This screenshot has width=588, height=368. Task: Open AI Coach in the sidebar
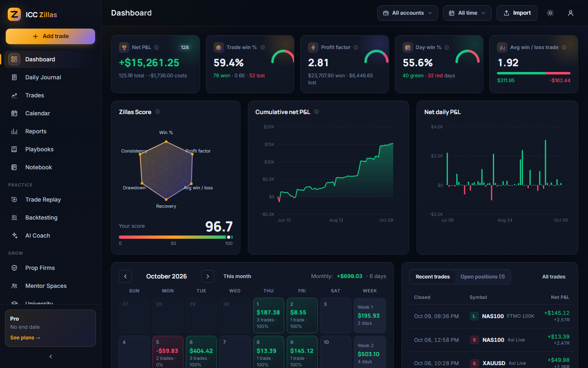click(x=50, y=236)
